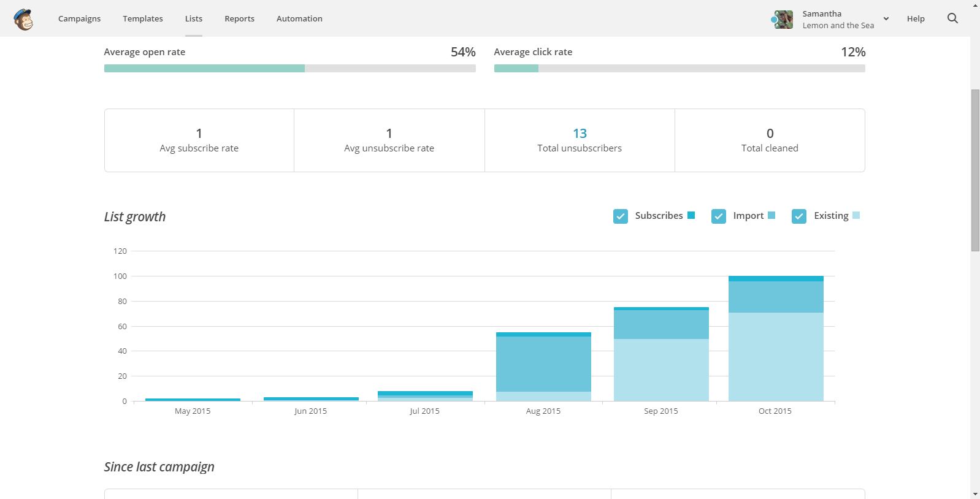Open the Automation tab

coord(299,18)
